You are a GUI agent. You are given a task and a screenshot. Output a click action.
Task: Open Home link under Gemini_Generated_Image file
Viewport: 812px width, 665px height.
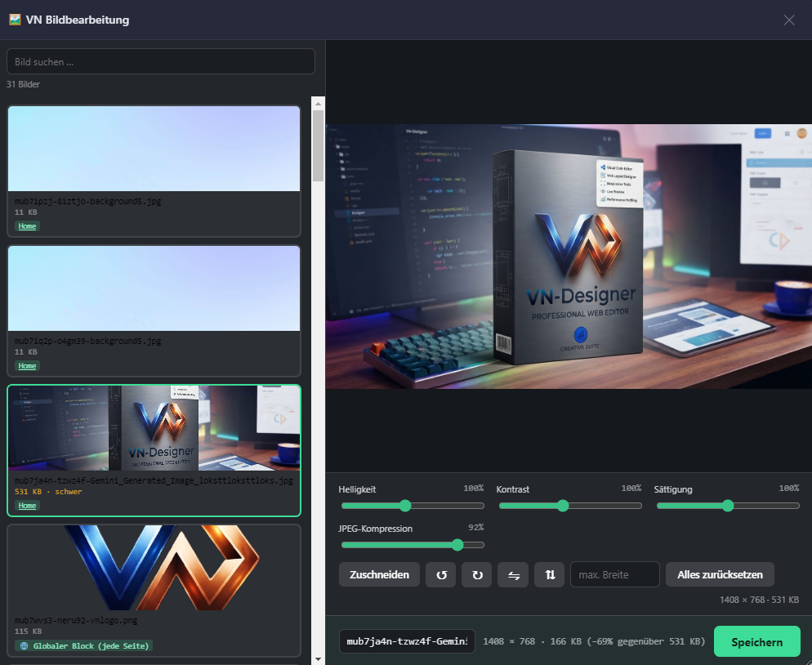(27, 506)
